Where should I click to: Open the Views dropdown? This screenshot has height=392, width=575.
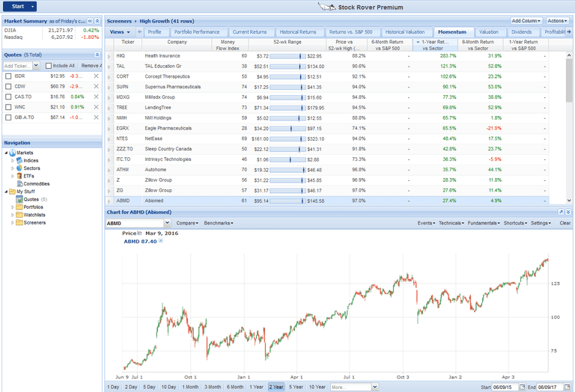point(120,32)
